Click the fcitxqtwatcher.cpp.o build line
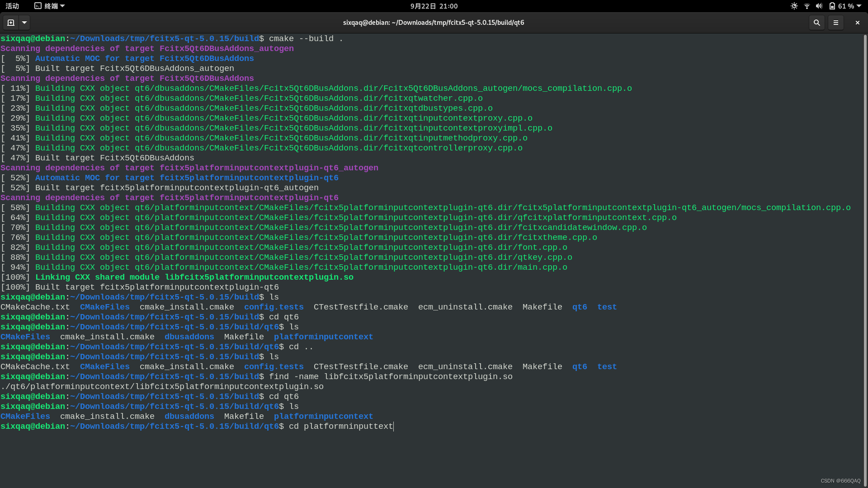 pyautogui.click(x=242, y=99)
